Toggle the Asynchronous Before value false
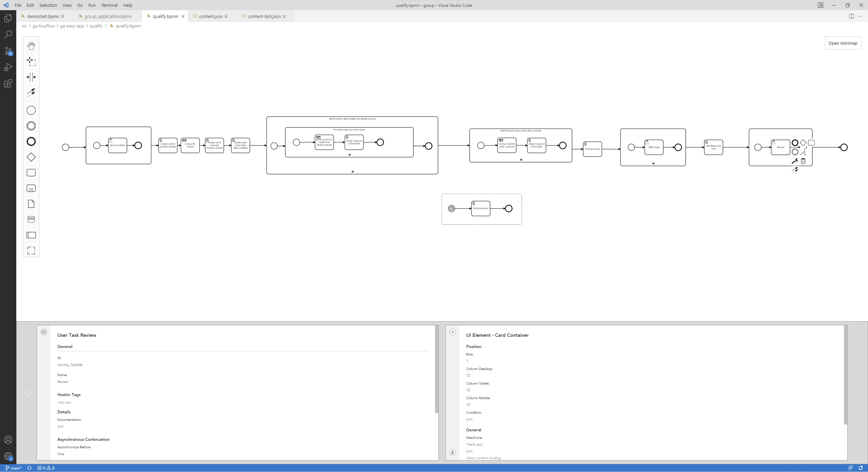 click(61, 454)
